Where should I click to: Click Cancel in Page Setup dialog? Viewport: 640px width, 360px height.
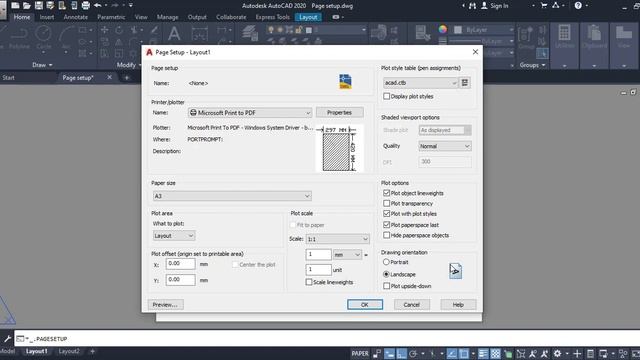click(411, 304)
